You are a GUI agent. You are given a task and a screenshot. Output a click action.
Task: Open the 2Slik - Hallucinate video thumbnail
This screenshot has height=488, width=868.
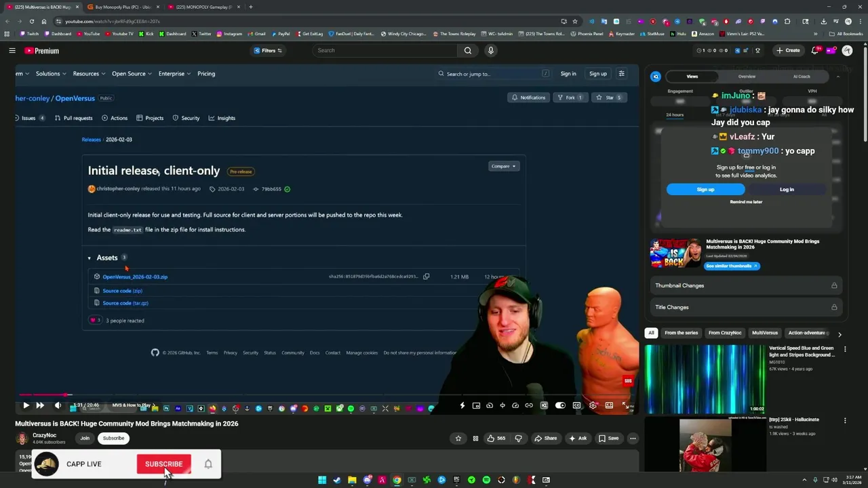705,445
